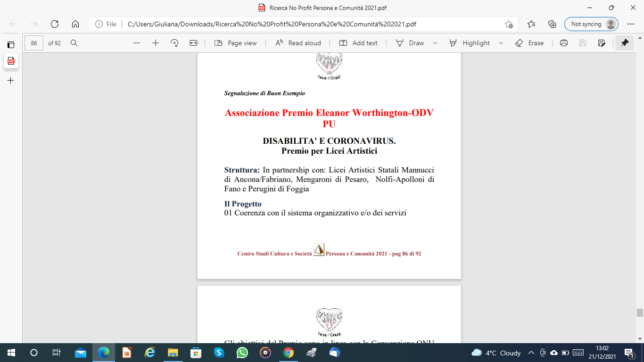Print the PDF document
Viewport: 644px width, 362px height.
click(563, 43)
